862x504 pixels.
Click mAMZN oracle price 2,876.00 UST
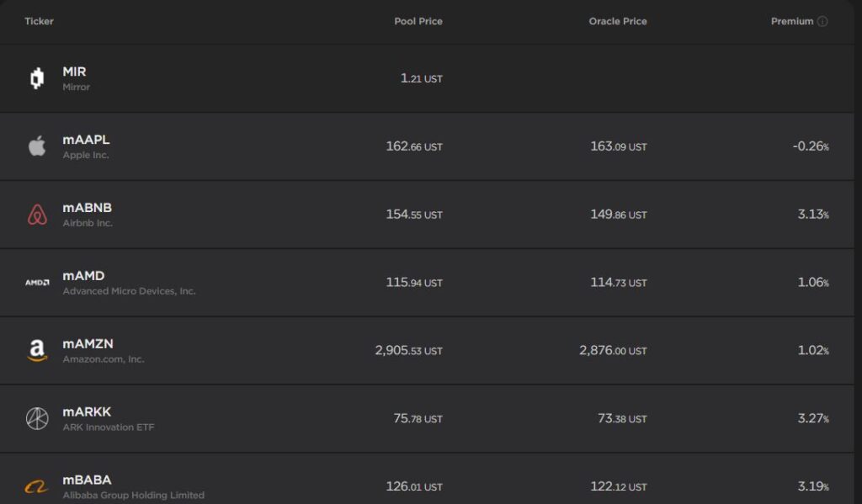tap(614, 351)
